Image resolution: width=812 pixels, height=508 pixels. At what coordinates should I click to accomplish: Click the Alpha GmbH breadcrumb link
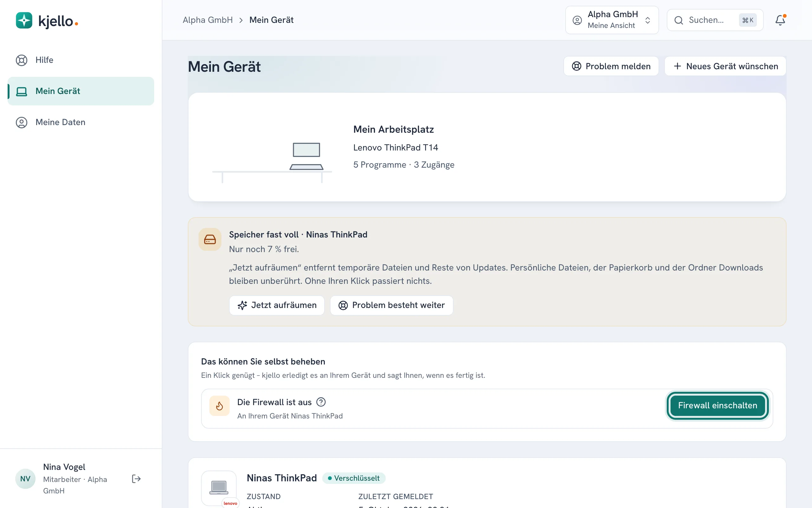click(208, 20)
